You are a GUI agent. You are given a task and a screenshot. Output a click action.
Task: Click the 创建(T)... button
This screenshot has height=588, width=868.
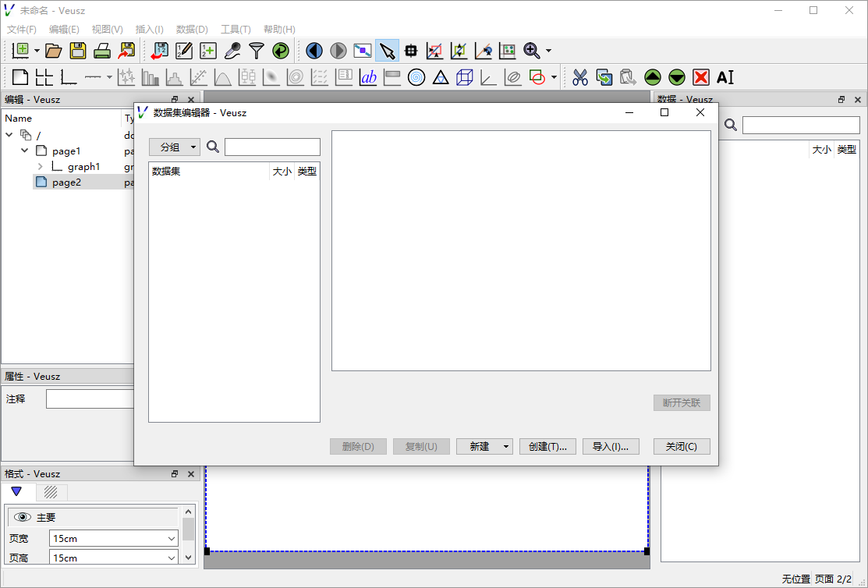point(547,446)
